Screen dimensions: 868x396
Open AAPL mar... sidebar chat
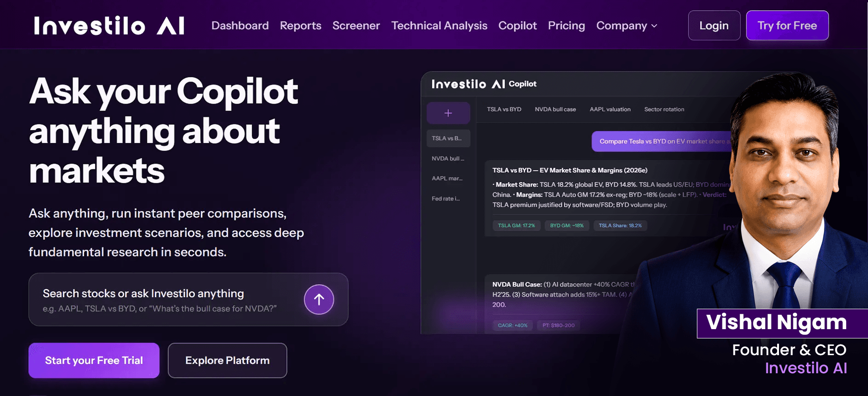[448, 178]
